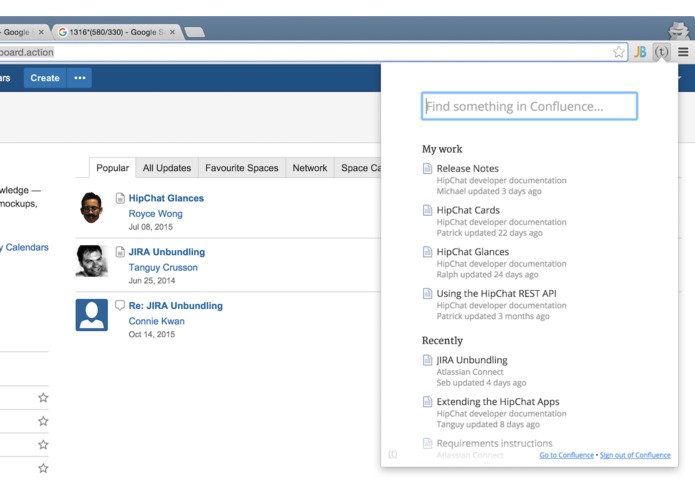The width and height of the screenshot is (695, 494).
Task: Open Connie Kwan's profile link
Action: (x=156, y=321)
